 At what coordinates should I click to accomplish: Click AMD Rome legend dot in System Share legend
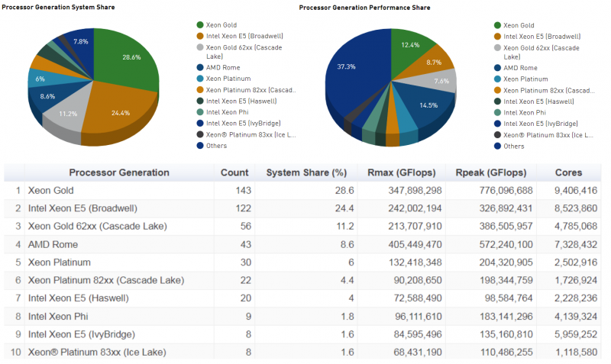pos(200,67)
